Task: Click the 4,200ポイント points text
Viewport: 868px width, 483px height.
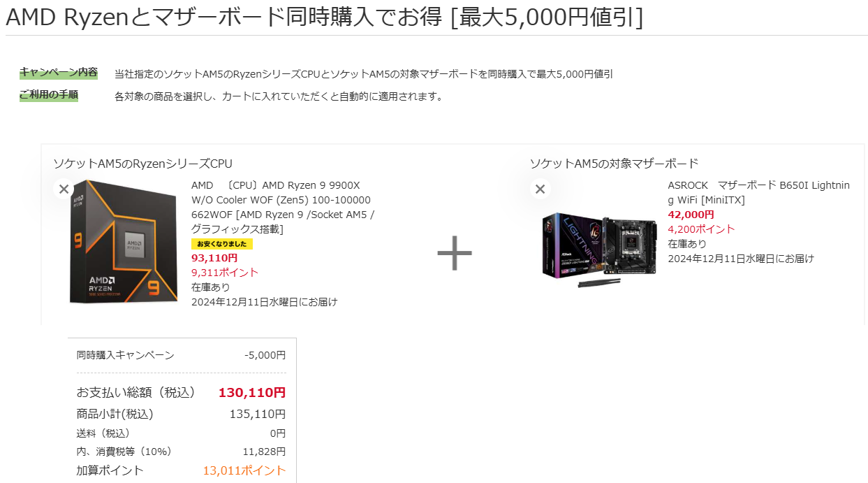Action: pos(701,229)
